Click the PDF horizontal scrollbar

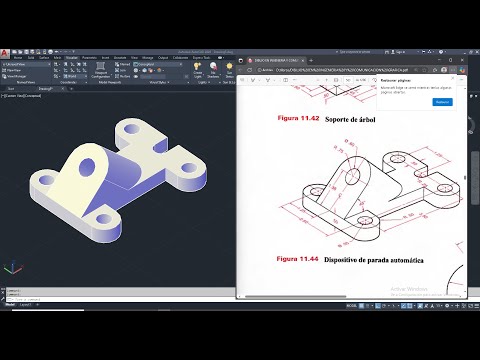[x=296, y=296]
